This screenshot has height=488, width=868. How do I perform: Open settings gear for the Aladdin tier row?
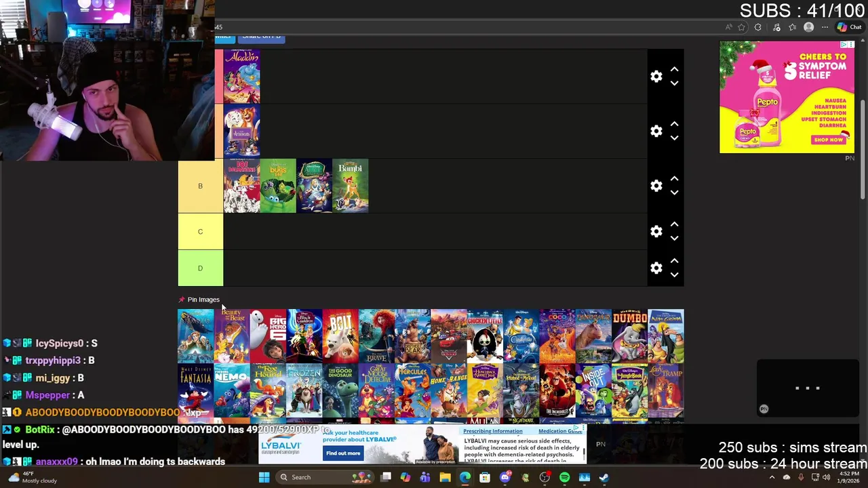pos(656,77)
